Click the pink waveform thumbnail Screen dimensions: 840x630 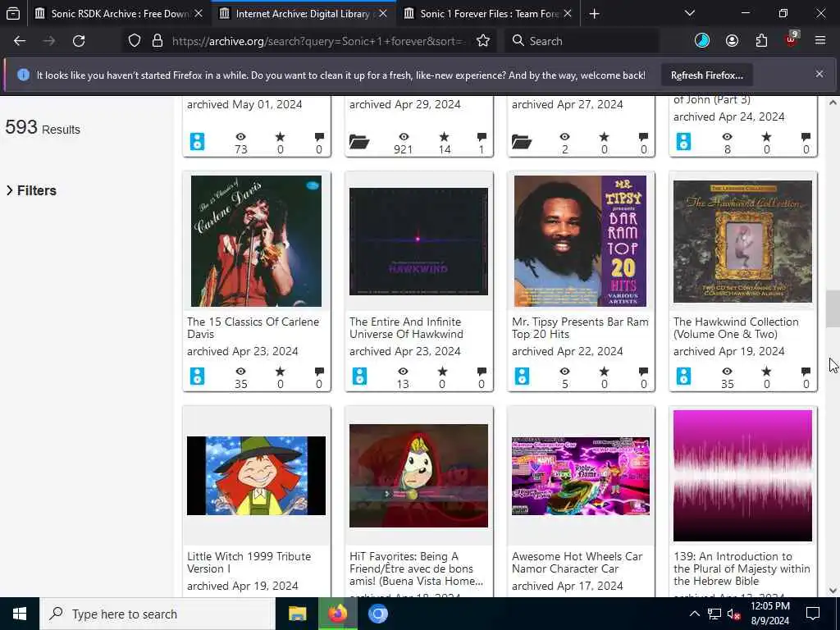coord(742,476)
